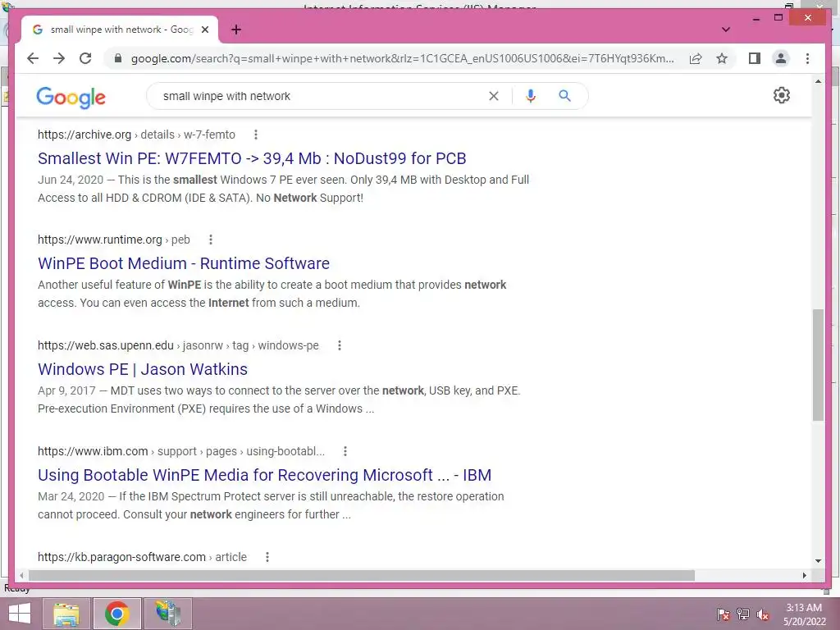This screenshot has width=840, height=630.
Task: Open options for web.sas.upenn.edu result
Action: point(339,345)
